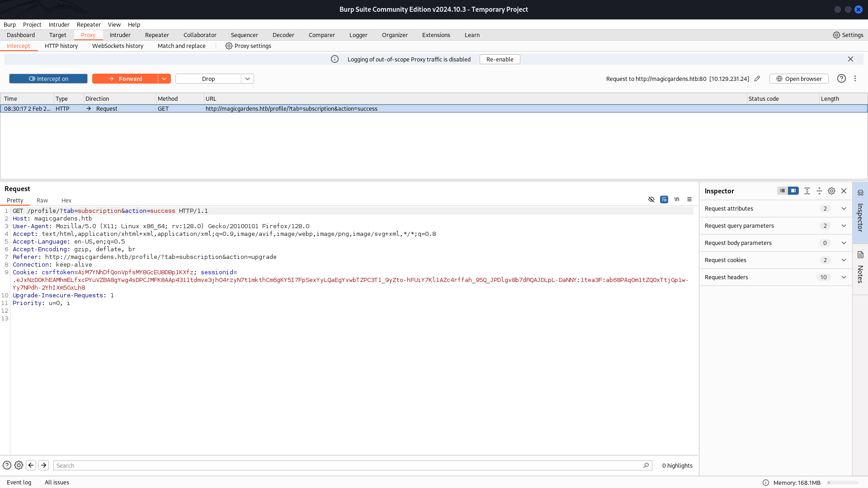Image resolution: width=868 pixels, height=488 pixels.
Task: Click the memory info icon in status bar
Action: coord(766,483)
